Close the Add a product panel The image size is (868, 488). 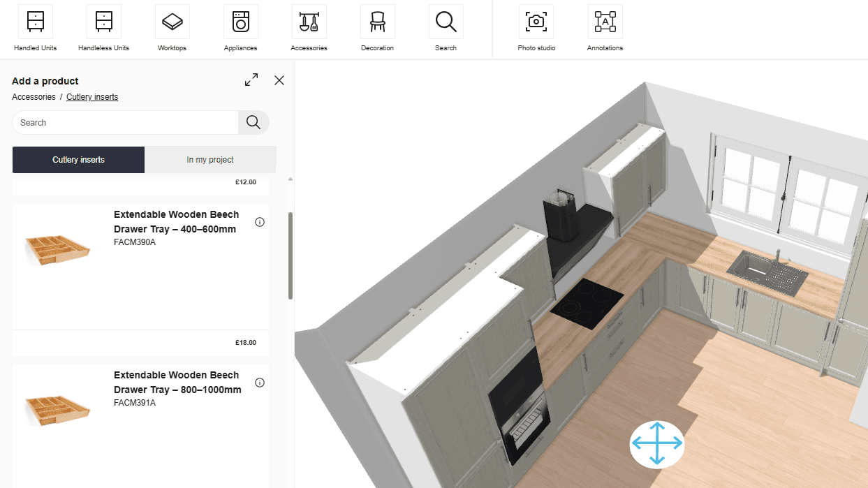pyautogui.click(x=279, y=80)
